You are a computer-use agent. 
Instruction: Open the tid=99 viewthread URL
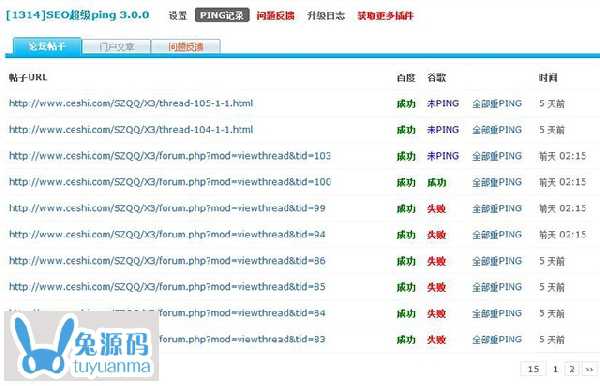coord(167,208)
